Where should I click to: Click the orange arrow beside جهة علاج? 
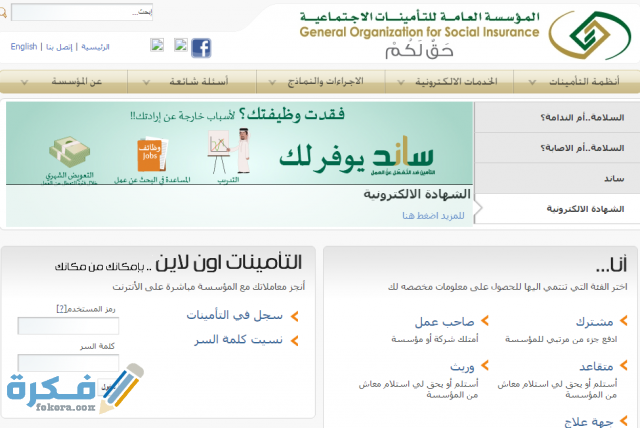point(623,421)
